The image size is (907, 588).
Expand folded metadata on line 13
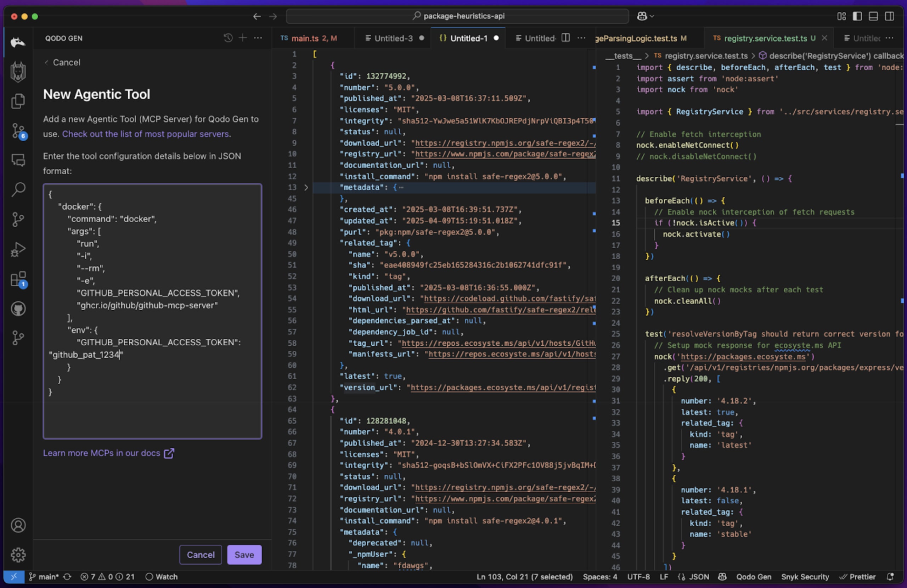point(306,187)
